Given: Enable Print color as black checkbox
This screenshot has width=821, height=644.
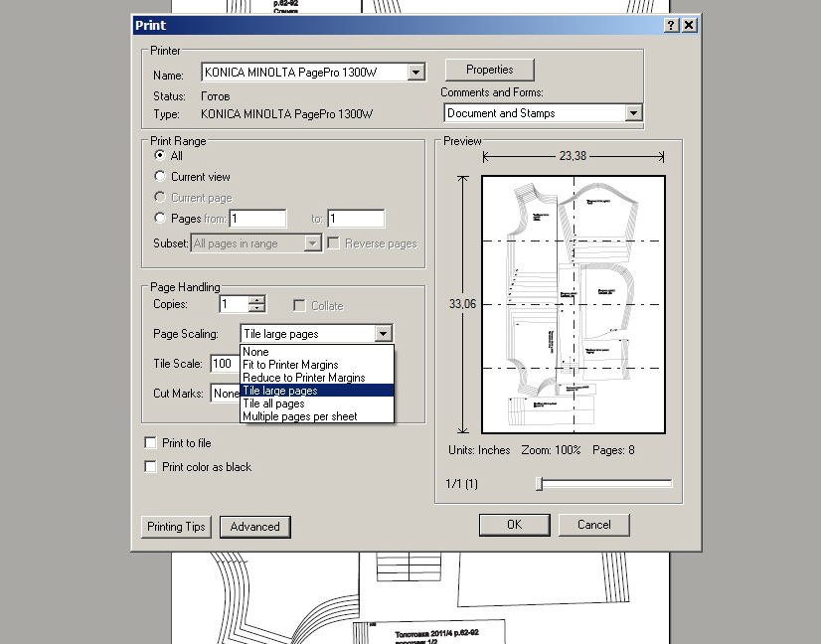Looking at the screenshot, I should [151, 466].
